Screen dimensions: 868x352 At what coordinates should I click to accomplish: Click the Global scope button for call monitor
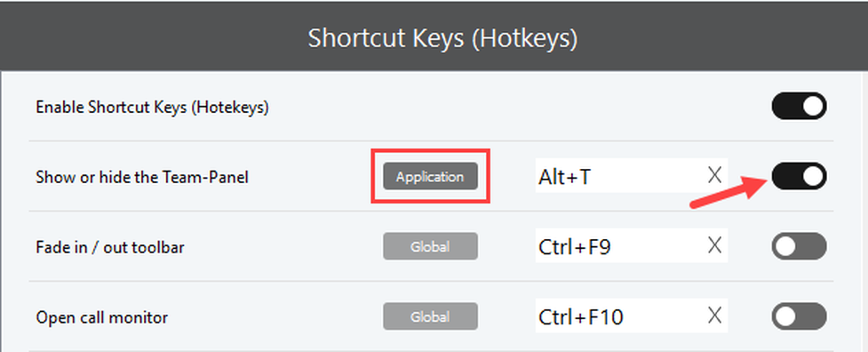[430, 316]
